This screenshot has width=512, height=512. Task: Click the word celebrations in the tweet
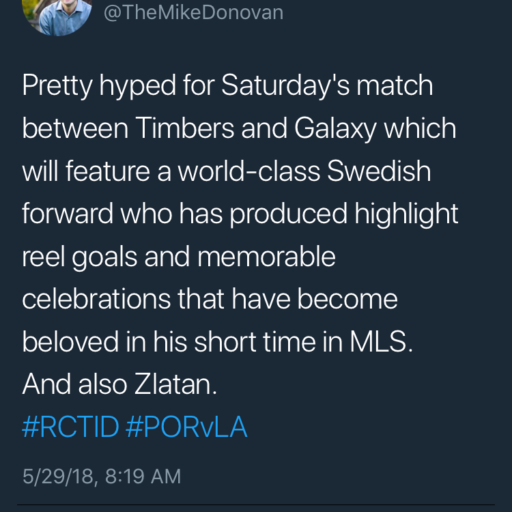pyautogui.click(x=96, y=299)
